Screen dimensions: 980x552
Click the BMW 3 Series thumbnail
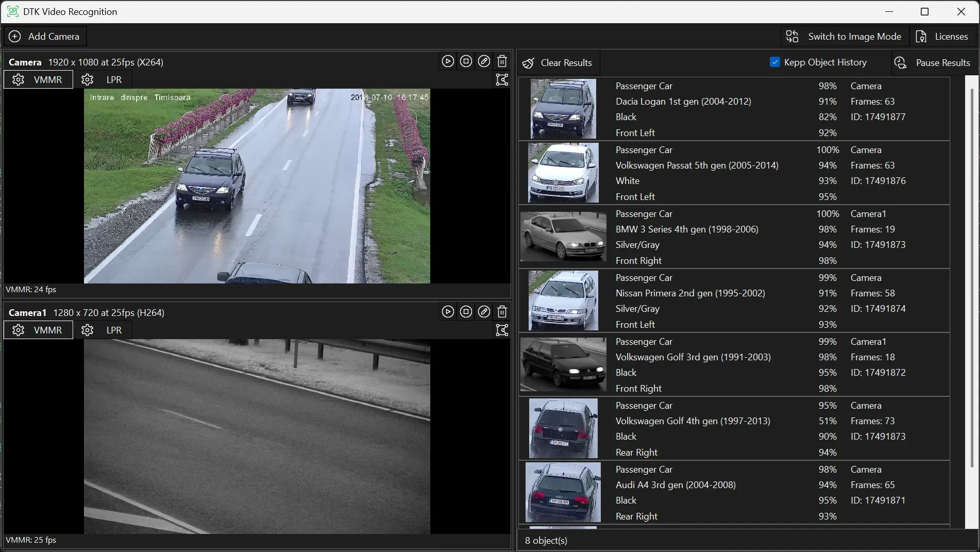click(x=563, y=237)
